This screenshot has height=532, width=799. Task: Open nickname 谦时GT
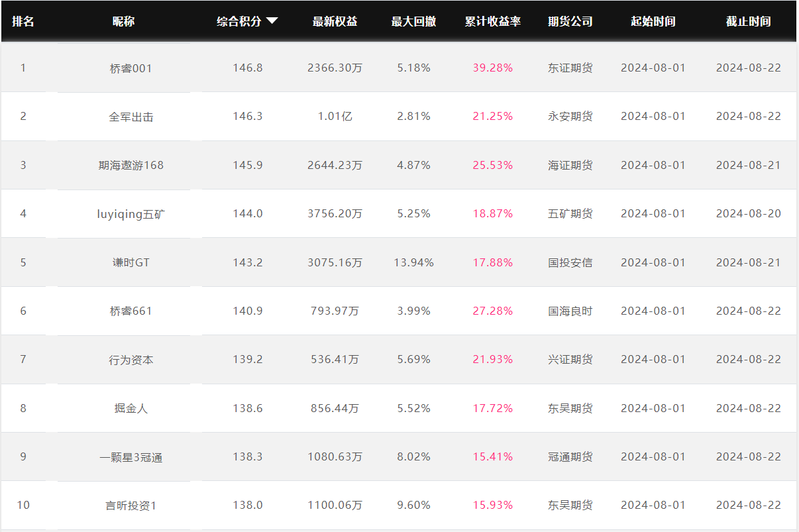131,263
